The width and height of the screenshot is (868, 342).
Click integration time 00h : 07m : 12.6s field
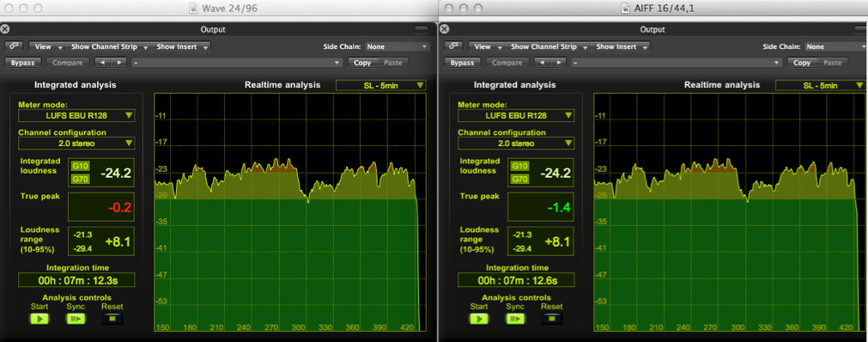516,280
